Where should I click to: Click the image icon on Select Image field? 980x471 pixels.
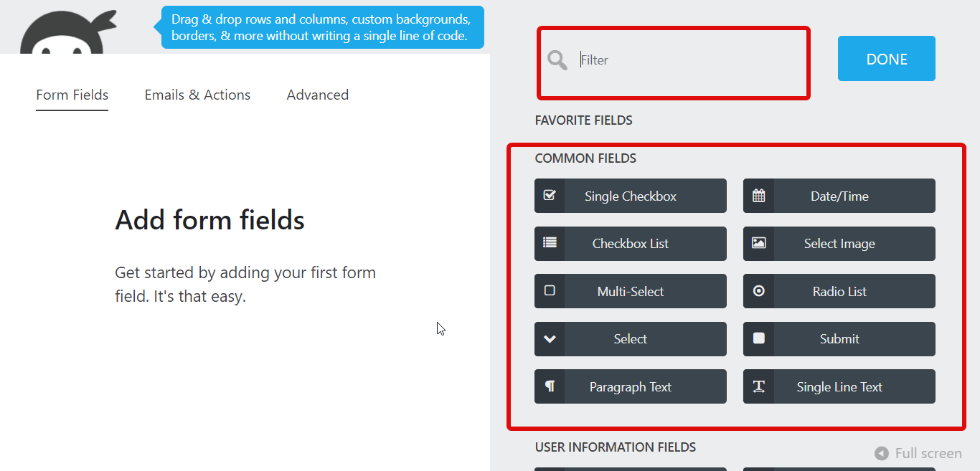(758, 243)
